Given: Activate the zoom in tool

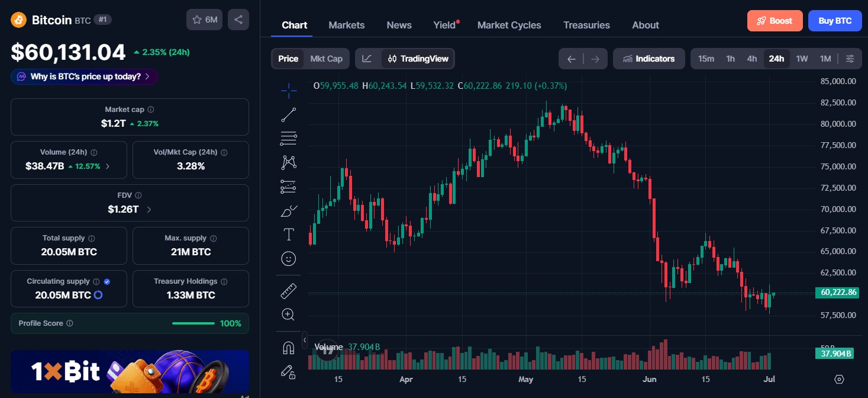Looking at the screenshot, I should point(289,314).
